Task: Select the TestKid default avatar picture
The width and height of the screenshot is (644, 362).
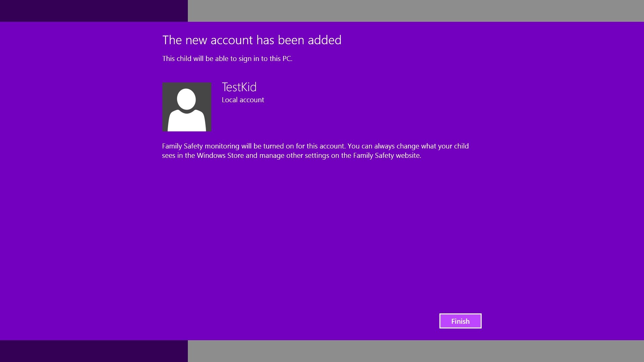Action: pyautogui.click(x=187, y=107)
